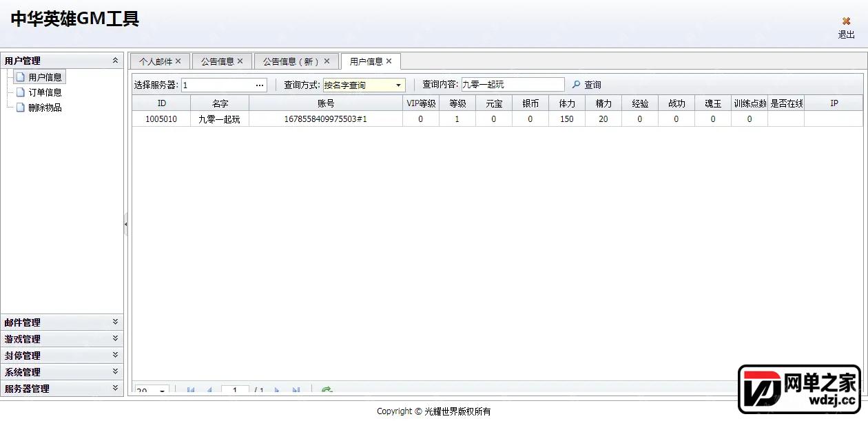Select the name cell 九零一起玩

coord(220,119)
